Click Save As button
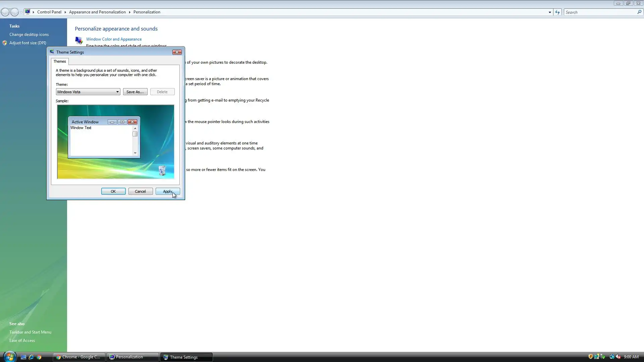The image size is (644, 362). 135,92
